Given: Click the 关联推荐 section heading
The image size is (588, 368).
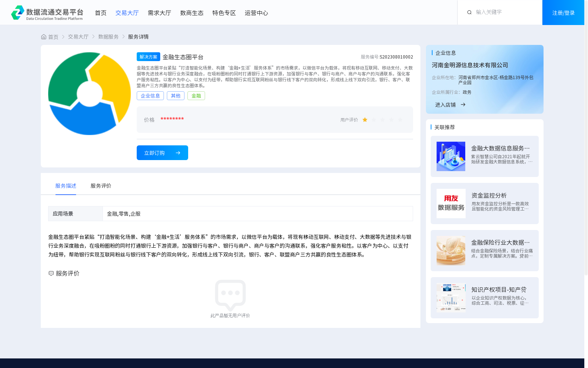Looking at the screenshot, I should point(445,127).
